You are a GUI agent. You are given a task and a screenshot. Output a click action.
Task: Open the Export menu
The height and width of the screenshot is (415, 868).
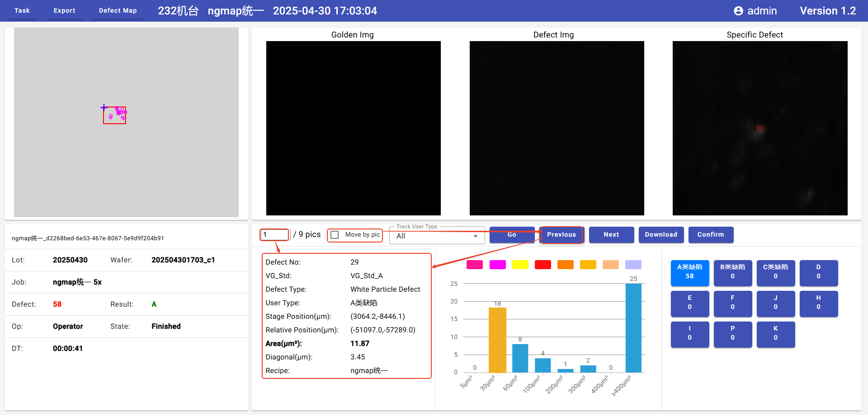point(64,10)
